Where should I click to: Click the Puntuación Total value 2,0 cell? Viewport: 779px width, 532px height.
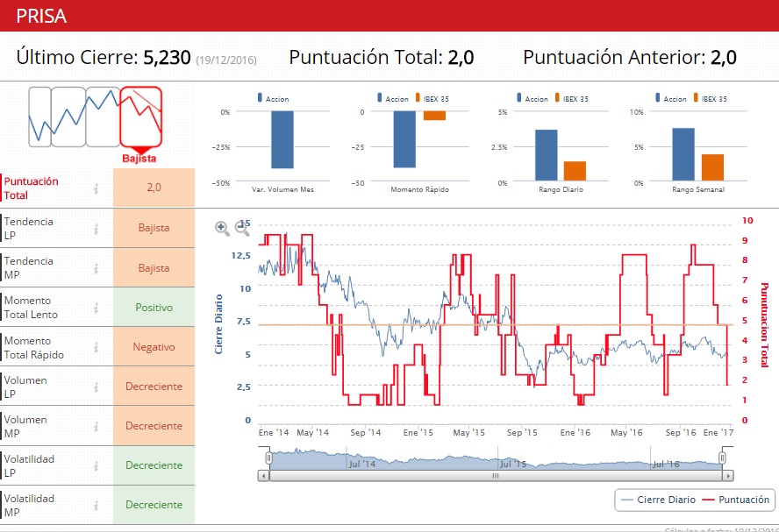pyautogui.click(x=154, y=188)
